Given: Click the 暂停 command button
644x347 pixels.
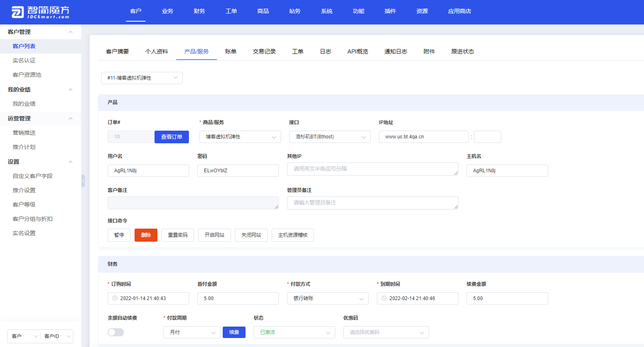Looking at the screenshot, I should click(119, 235).
